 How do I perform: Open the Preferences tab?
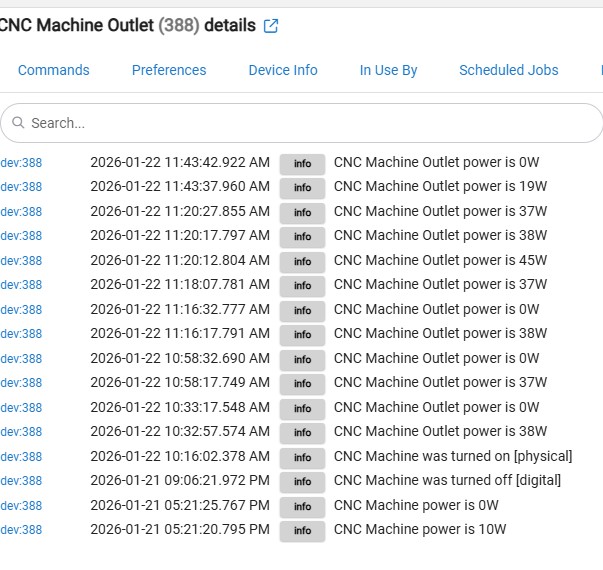[169, 70]
